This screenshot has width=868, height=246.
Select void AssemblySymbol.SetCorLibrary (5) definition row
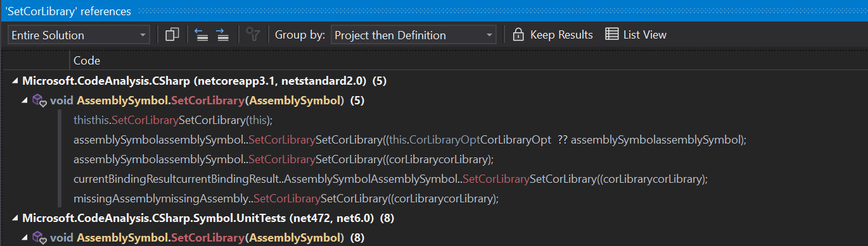coord(207,101)
